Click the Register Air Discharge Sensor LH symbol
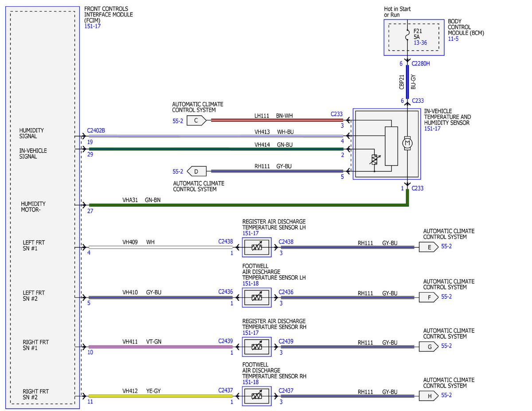 pos(256,247)
